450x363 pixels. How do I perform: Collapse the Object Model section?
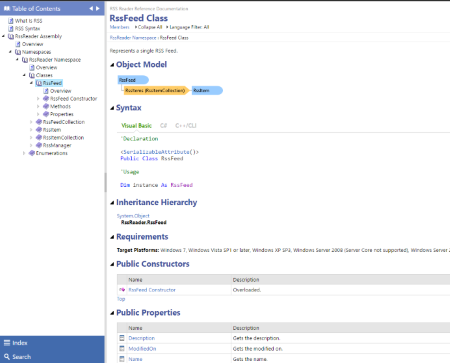click(112, 65)
